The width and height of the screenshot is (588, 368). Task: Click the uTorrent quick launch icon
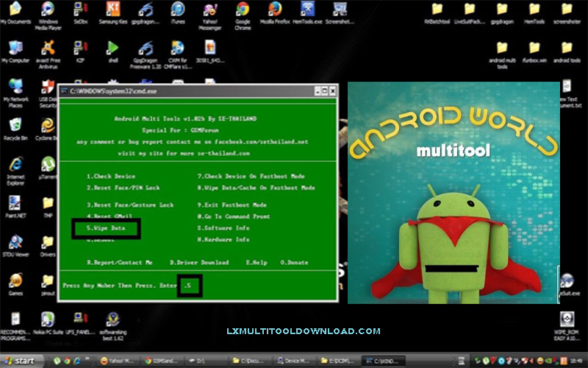coord(57,361)
